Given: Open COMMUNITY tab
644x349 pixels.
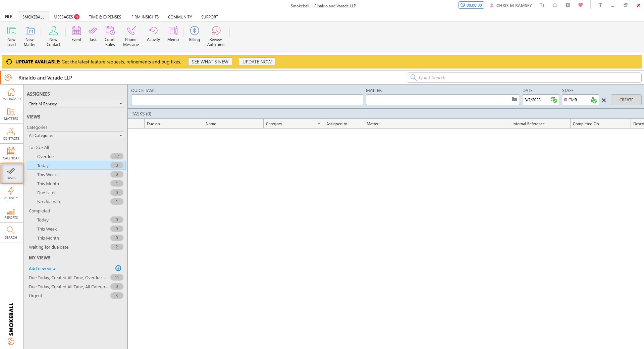Looking at the screenshot, I should tap(180, 17).
